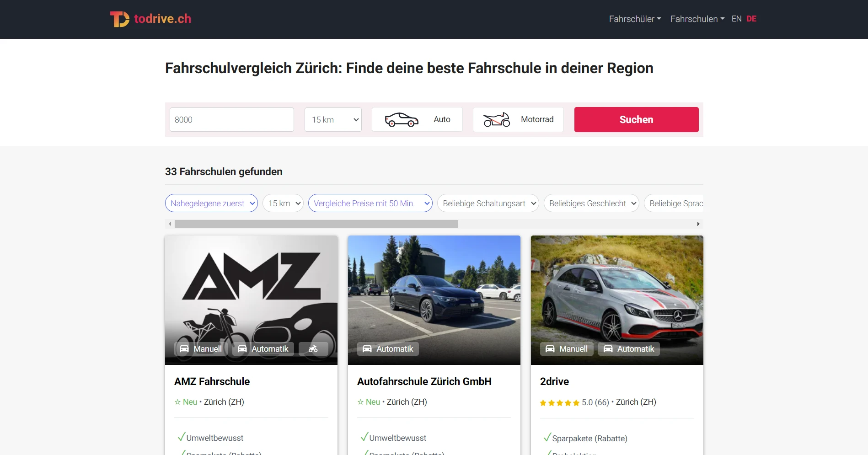Viewport: 868px width, 455px height.
Task: Click the '5.0 (66)' rating text
Action: [595, 402]
